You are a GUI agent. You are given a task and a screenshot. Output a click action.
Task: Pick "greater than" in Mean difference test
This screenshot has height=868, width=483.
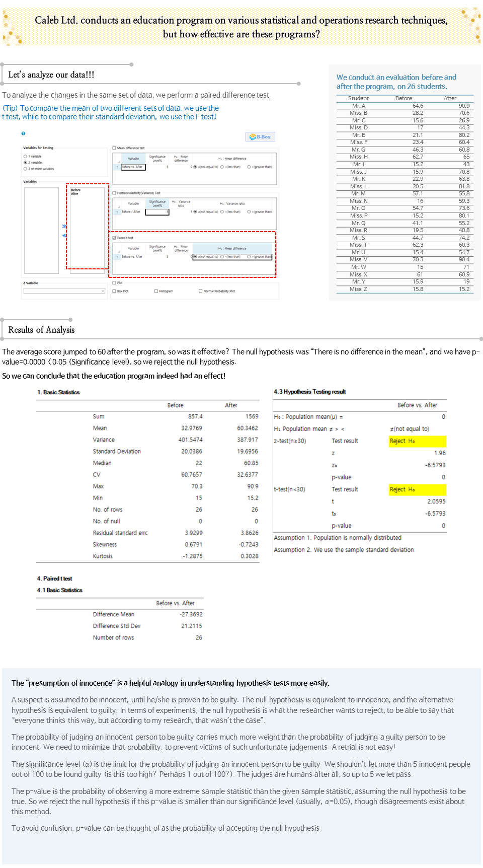pos(249,167)
